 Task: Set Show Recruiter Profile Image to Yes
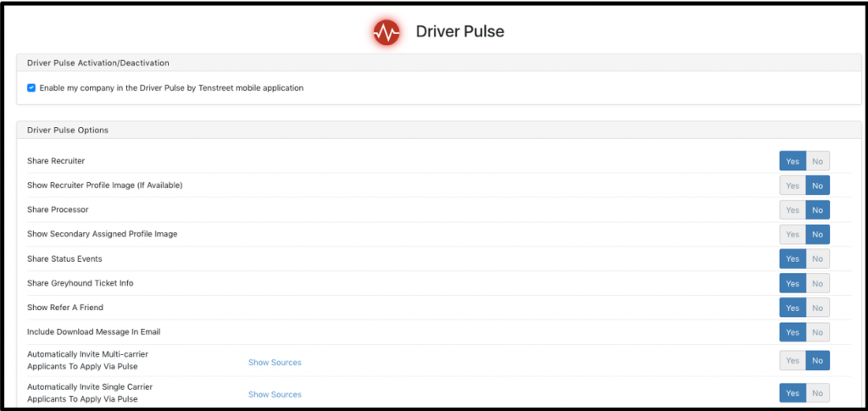coord(793,186)
